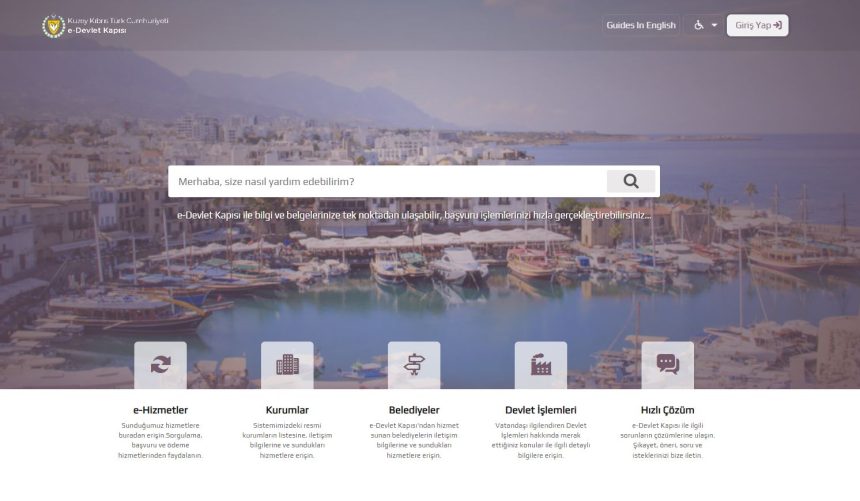Viewport: 860px width, 501px height.
Task: Open the Devlet İşlemleri factory icon
Action: 541,365
